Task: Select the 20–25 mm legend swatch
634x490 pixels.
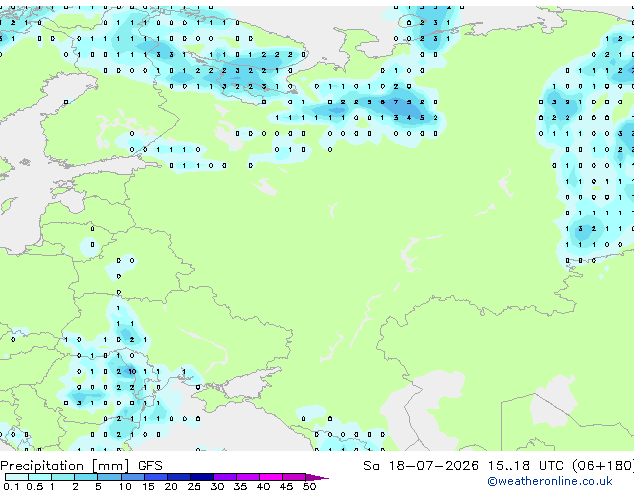Action: pyautogui.click(x=179, y=477)
